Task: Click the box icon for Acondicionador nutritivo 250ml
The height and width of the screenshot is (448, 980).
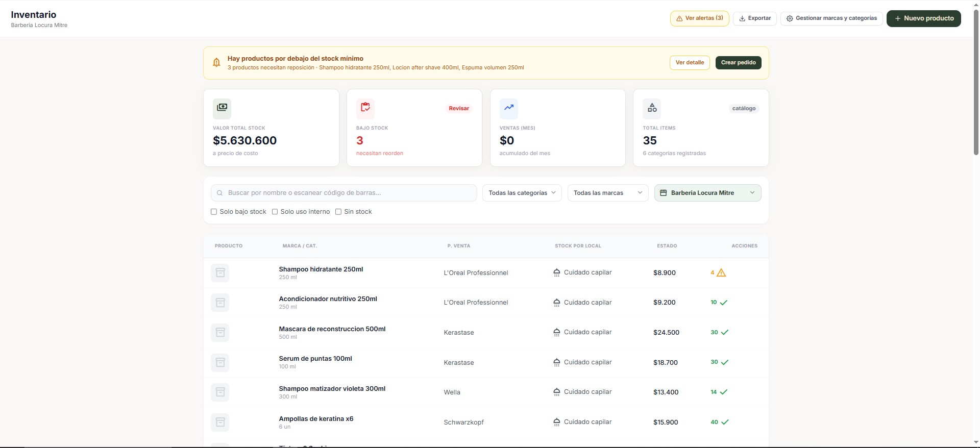Action: pyautogui.click(x=220, y=303)
